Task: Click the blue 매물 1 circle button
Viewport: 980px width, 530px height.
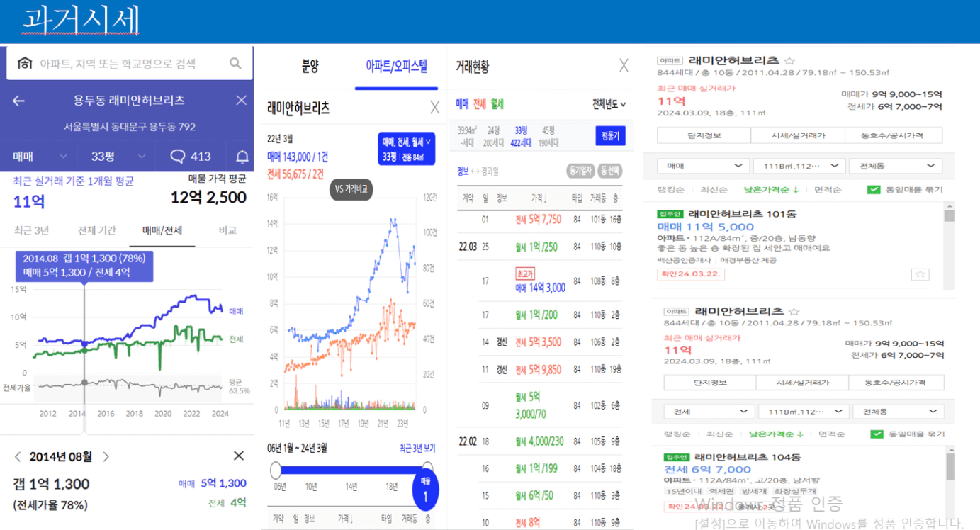Action: tap(425, 490)
